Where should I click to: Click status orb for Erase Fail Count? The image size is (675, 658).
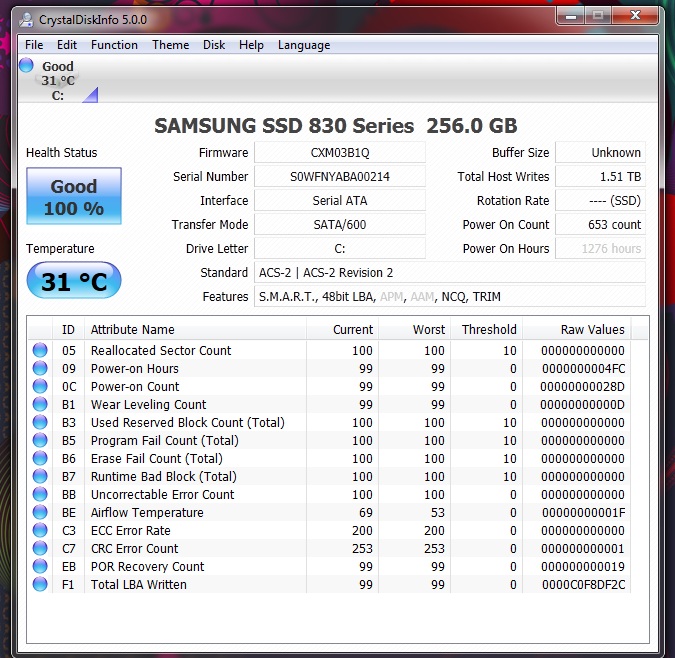click(40, 458)
